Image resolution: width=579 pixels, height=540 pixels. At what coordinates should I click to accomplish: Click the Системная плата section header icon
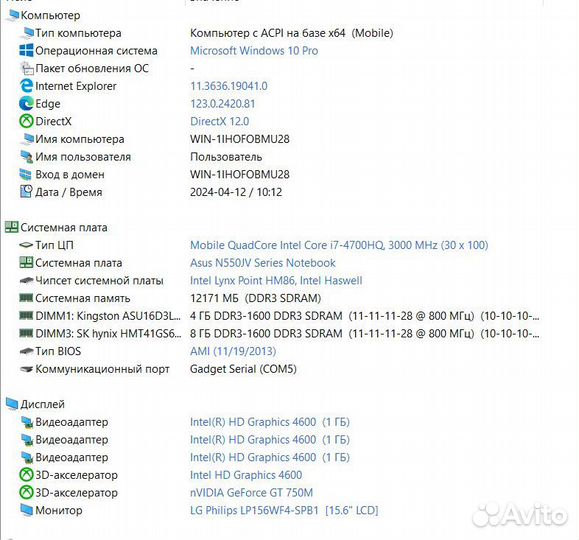point(11,227)
